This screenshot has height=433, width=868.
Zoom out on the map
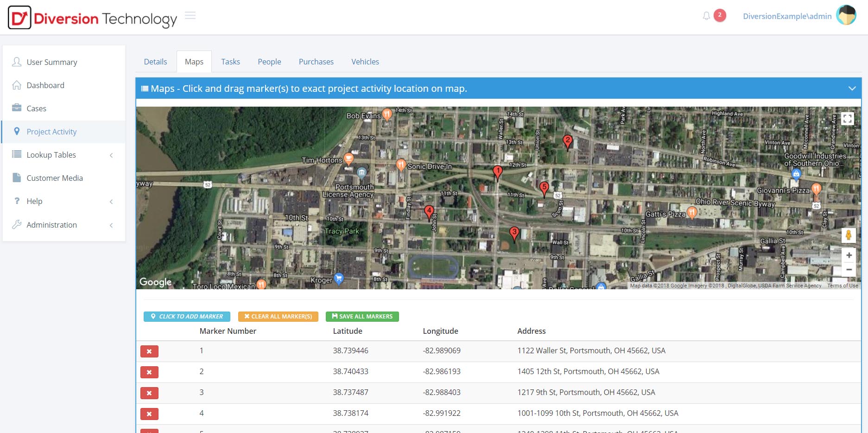[849, 269]
